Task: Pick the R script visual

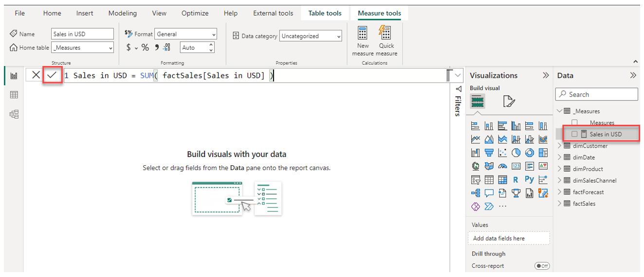Action: click(x=516, y=179)
